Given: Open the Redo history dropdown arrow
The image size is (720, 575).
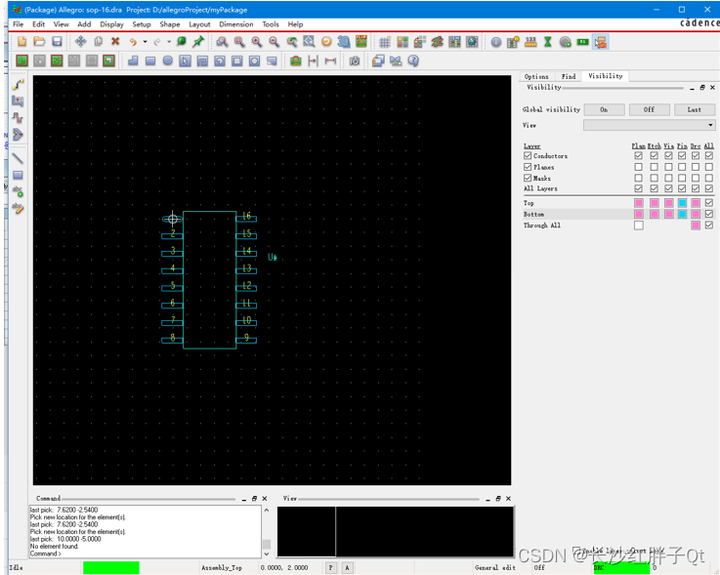Looking at the screenshot, I should pos(168,42).
